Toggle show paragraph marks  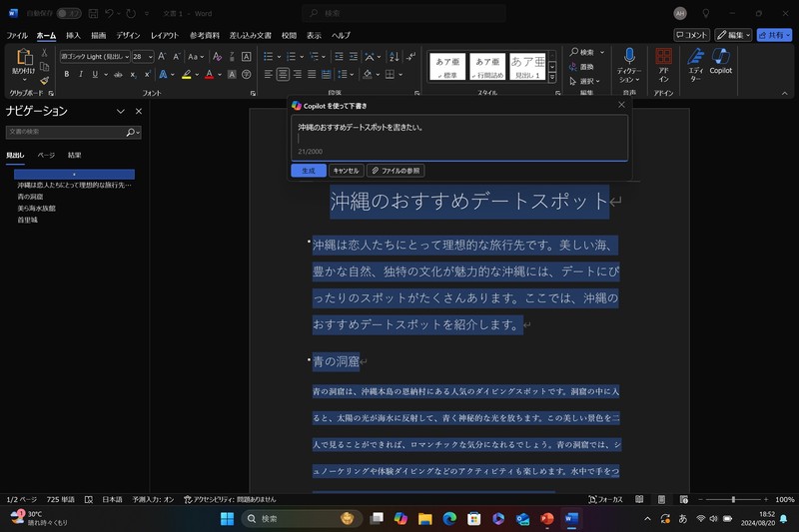tap(410, 57)
